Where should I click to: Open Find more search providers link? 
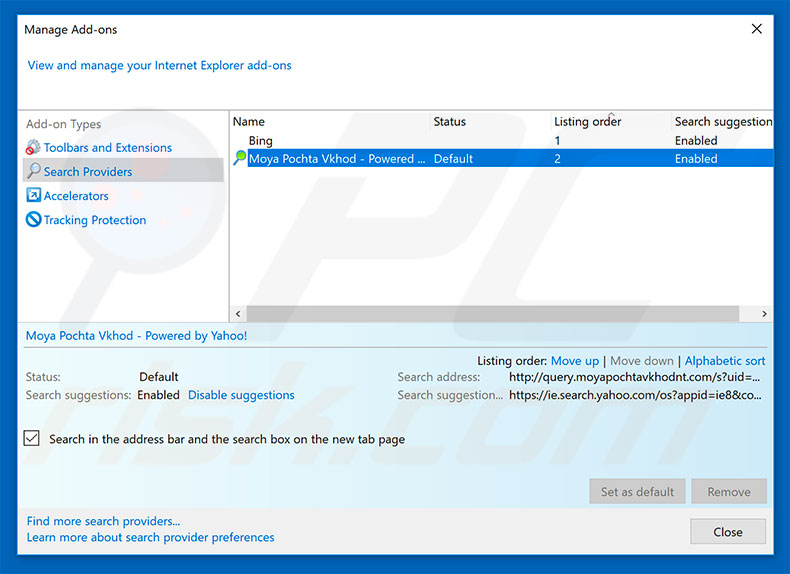coord(103,521)
